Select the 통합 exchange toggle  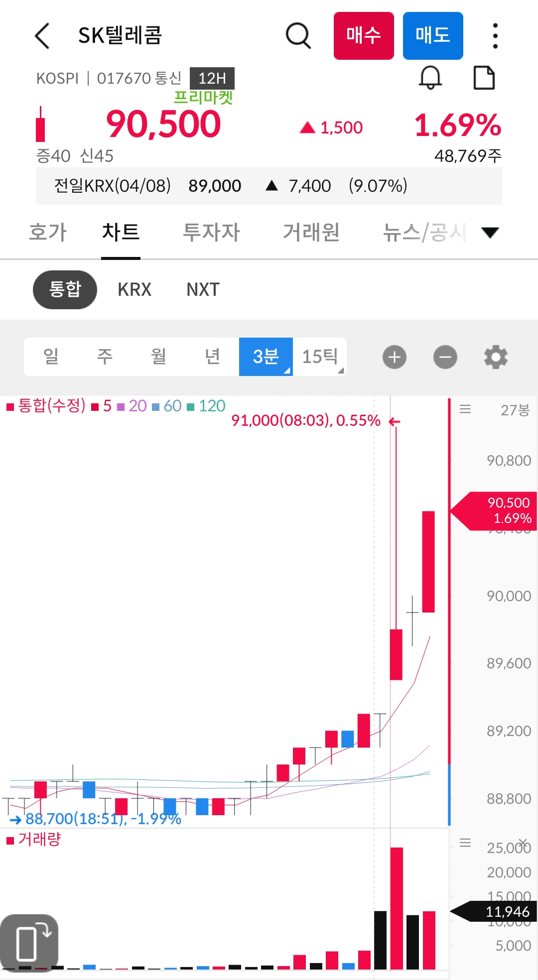coord(65,289)
